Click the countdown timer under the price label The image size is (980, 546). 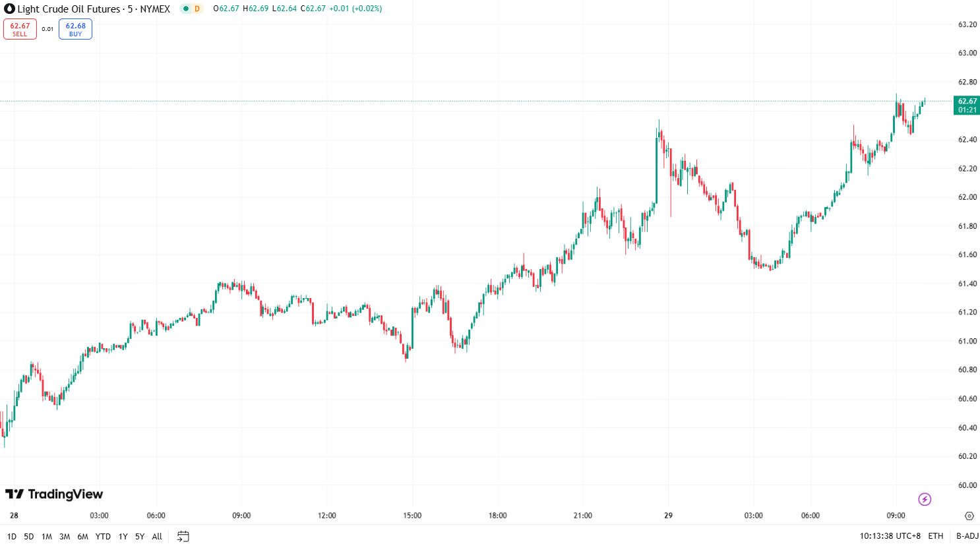point(965,109)
